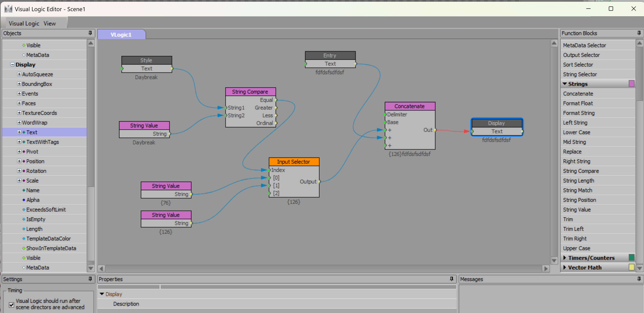The width and height of the screenshot is (644, 313).
Task: Switch to the VLogic1 tab
Action: [121, 35]
